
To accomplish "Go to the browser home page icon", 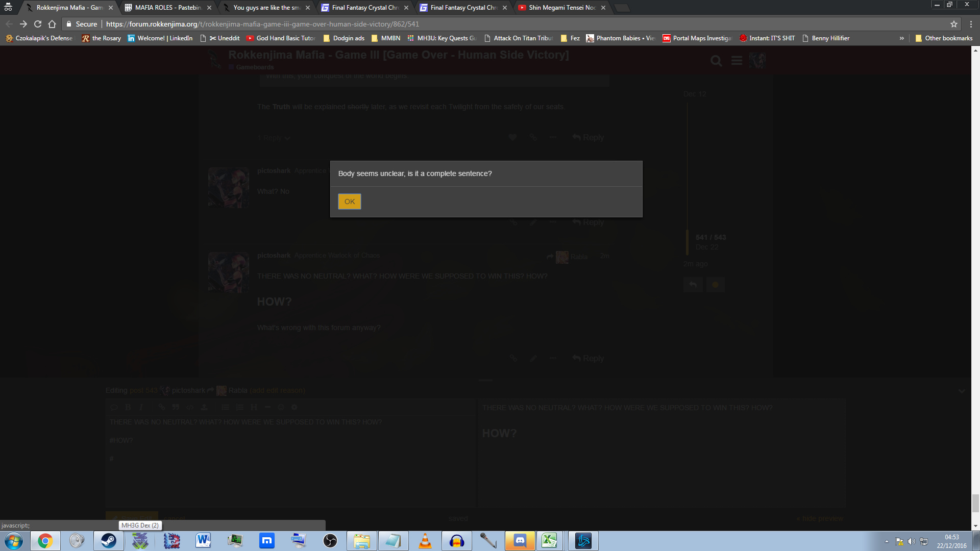I will pyautogui.click(x=52, y=24).
